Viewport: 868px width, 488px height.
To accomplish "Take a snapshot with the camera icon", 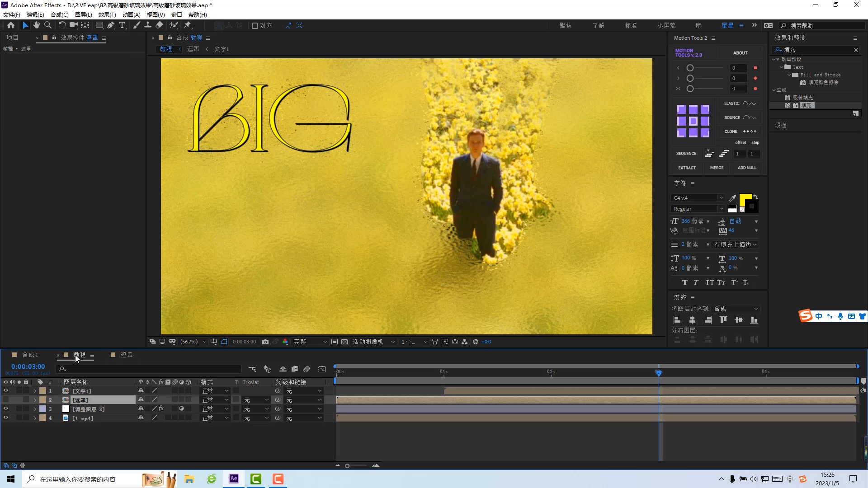I will coord(265,342).
